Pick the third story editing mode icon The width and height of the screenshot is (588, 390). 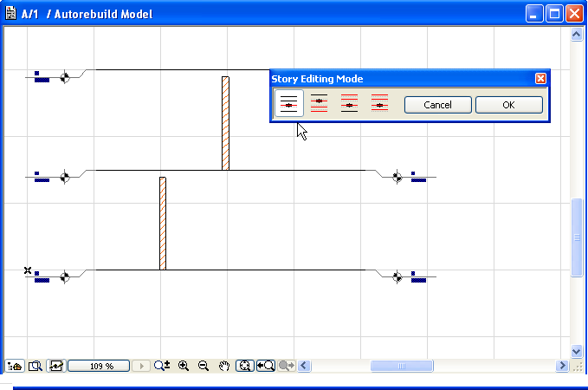349,104
